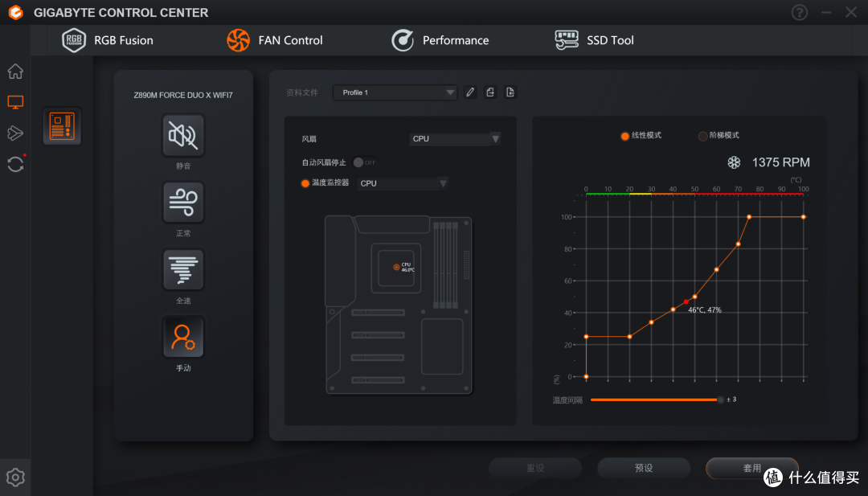
Task: Select the 正常 normal fan mode icon
Action: [x=183, y=203]
